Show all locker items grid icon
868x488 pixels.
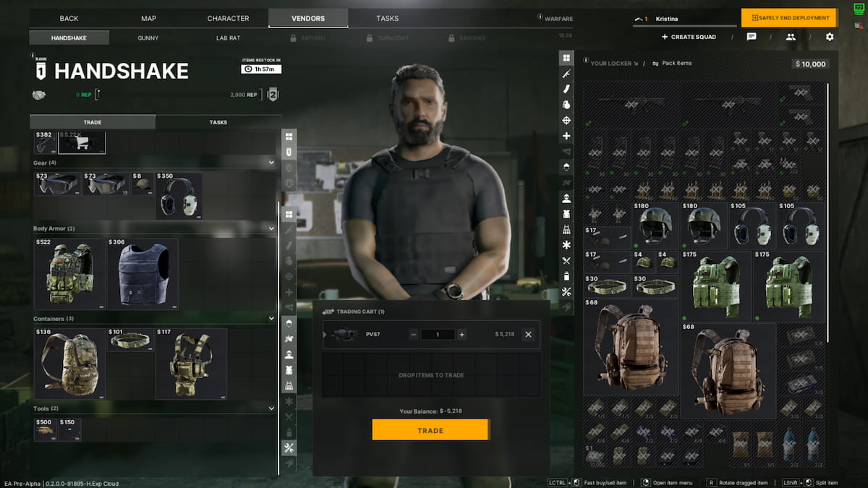(566, 57)
